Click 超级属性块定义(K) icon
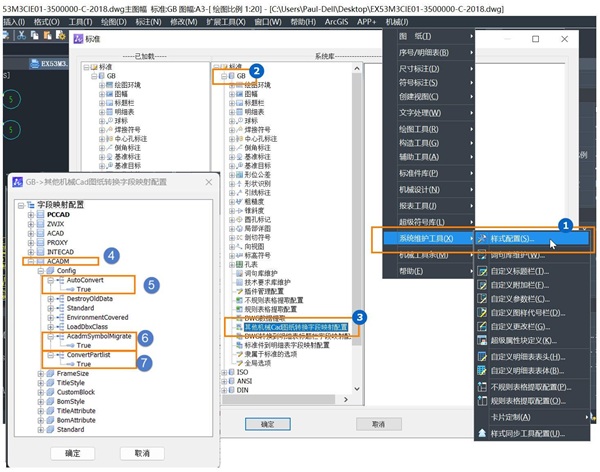 click(482, 340)
